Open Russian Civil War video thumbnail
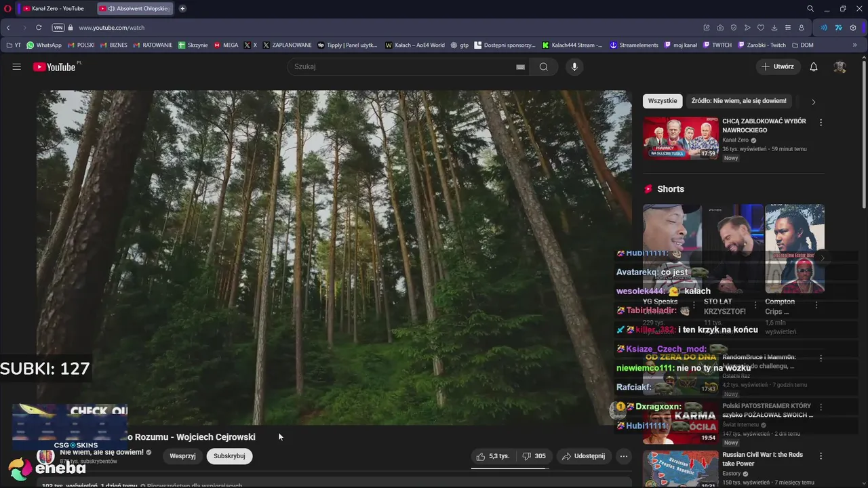Viewport: 868px width, 488px height. [x=680, y=469]
